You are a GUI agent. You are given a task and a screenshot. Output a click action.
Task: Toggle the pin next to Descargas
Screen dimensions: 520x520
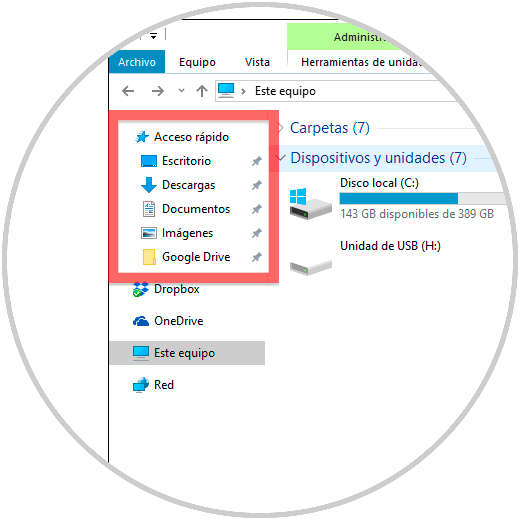[256, 185]
